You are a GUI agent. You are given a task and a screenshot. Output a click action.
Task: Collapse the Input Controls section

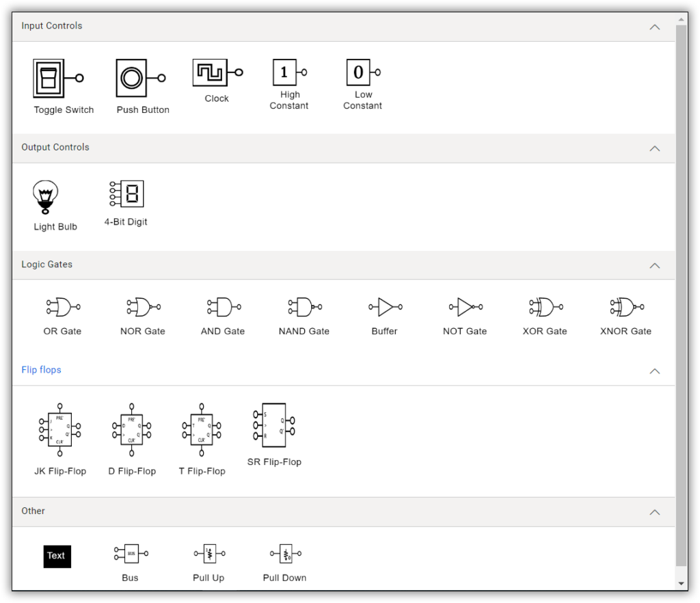[x=654, y=27]
